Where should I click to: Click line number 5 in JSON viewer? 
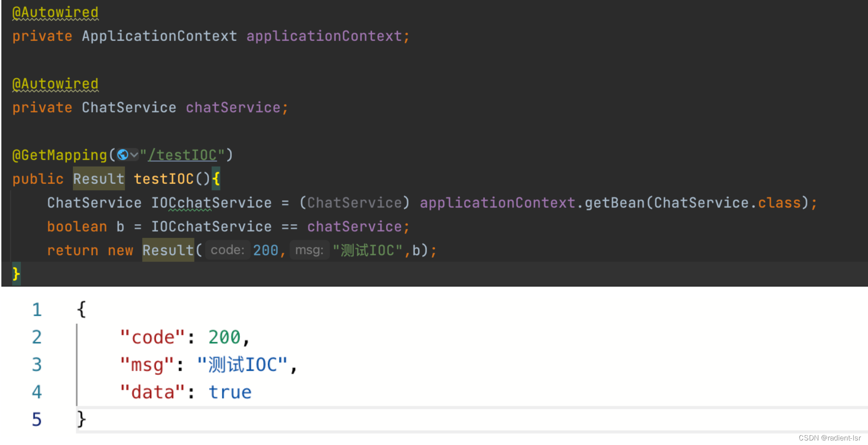pyautogui.click(x=37, y=419)
